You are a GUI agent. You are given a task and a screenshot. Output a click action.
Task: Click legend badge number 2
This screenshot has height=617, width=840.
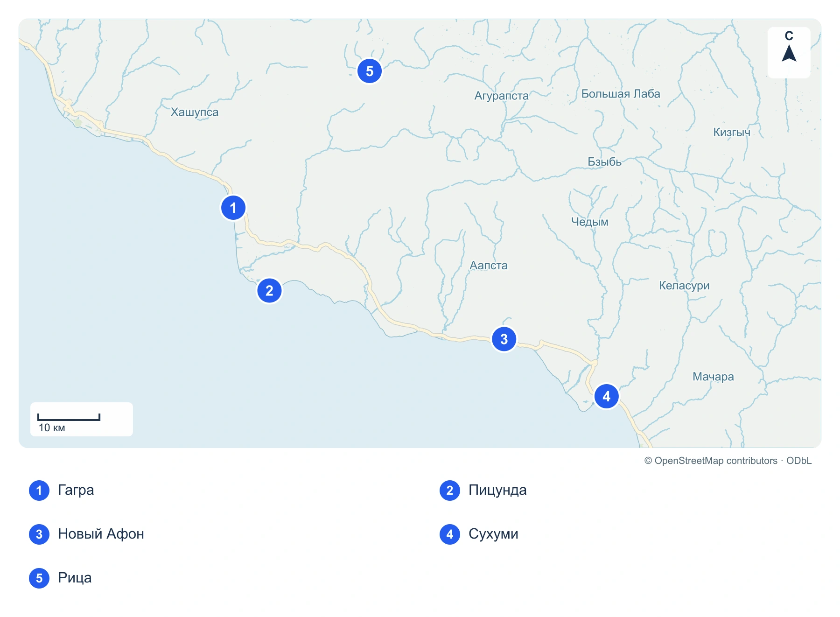450,491
